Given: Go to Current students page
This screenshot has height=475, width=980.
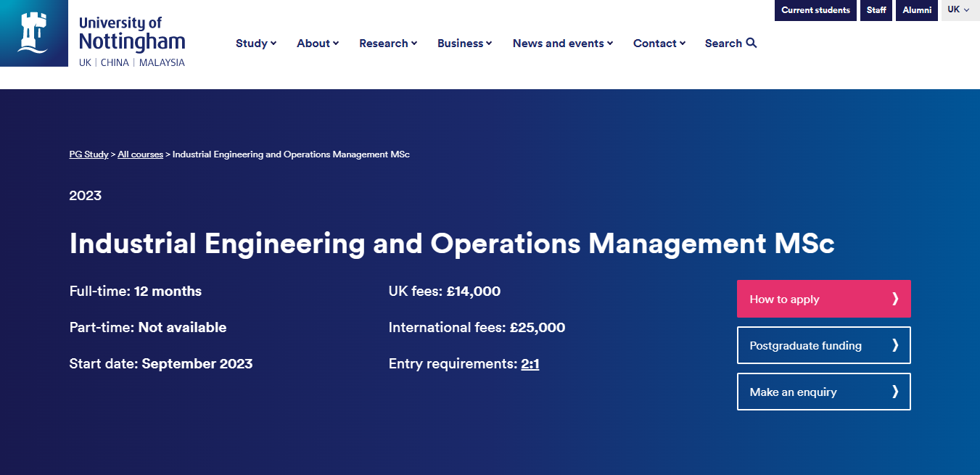Looking at the screenshot, I should click(x=815, y=10).
